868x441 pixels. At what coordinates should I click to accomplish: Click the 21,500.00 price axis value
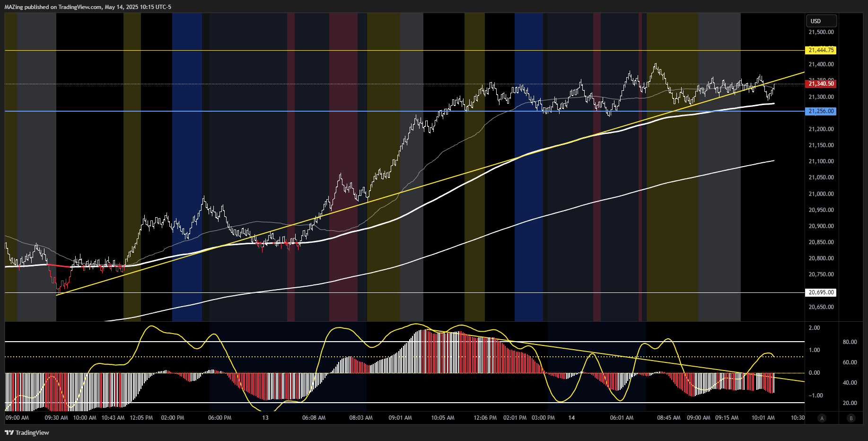click(x=821, y=32)
